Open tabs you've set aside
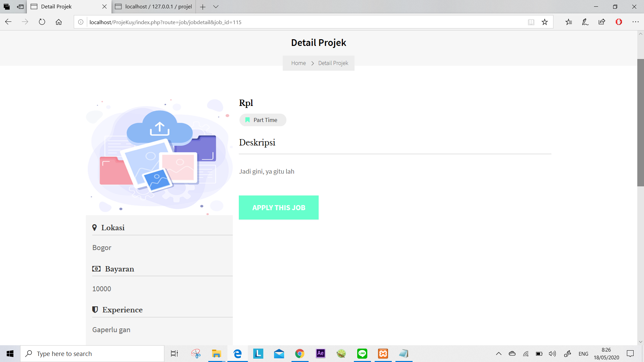Image resolution: width=644 pixels, height=362 pixels. [x=7, y=7]
